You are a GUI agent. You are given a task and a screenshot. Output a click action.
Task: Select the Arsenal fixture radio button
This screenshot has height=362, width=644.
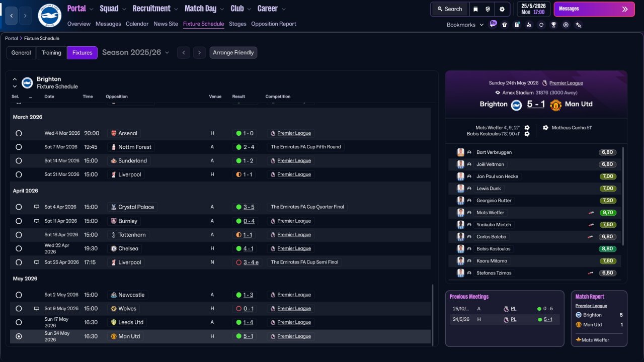19,133
